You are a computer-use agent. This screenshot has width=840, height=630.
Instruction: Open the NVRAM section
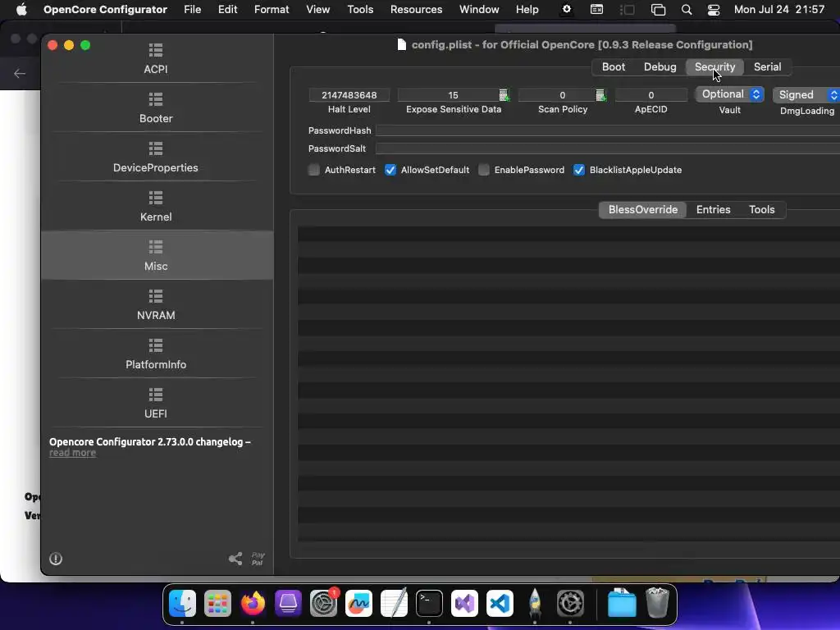156,305
